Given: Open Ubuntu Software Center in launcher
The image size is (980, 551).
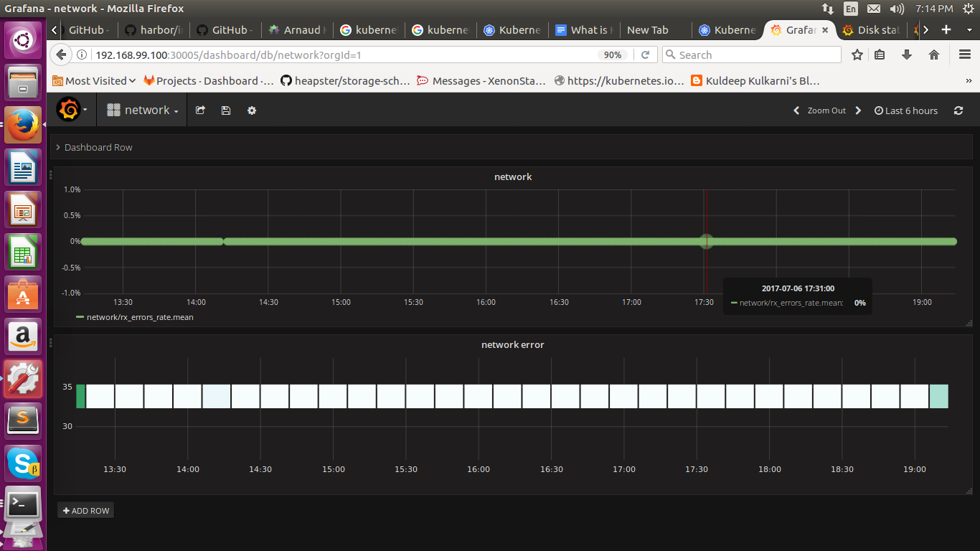Looking at the screenshot, I should (24, 296).
